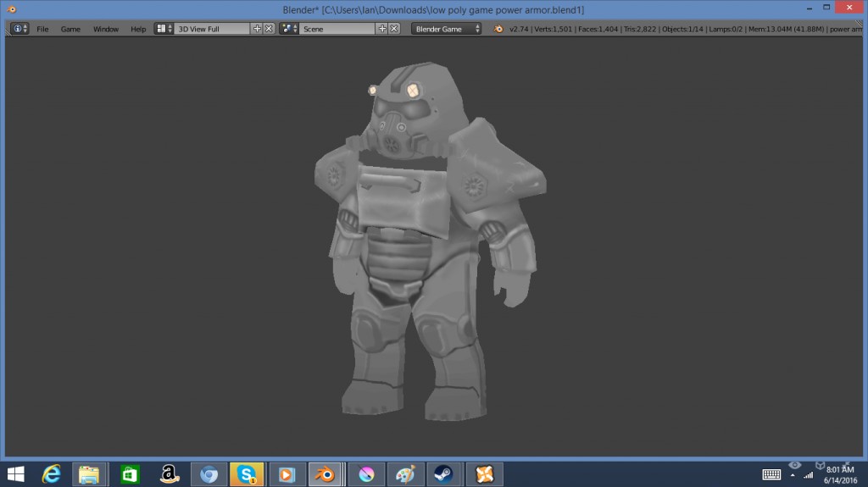This screenshot has height=487, width=868.
Task: Click the 'Lamps:0/2' statistic
Action: 726,29
